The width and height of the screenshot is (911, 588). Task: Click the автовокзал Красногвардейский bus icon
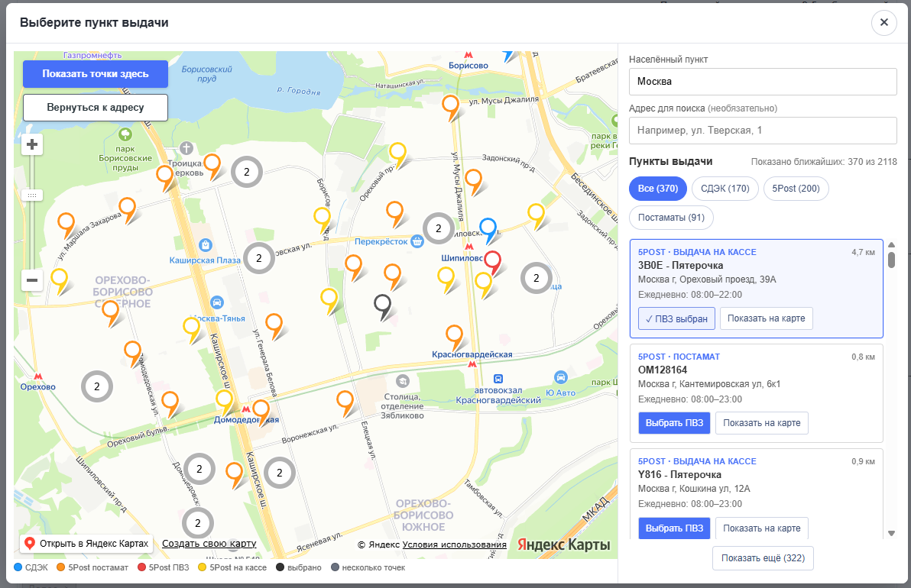498,379
